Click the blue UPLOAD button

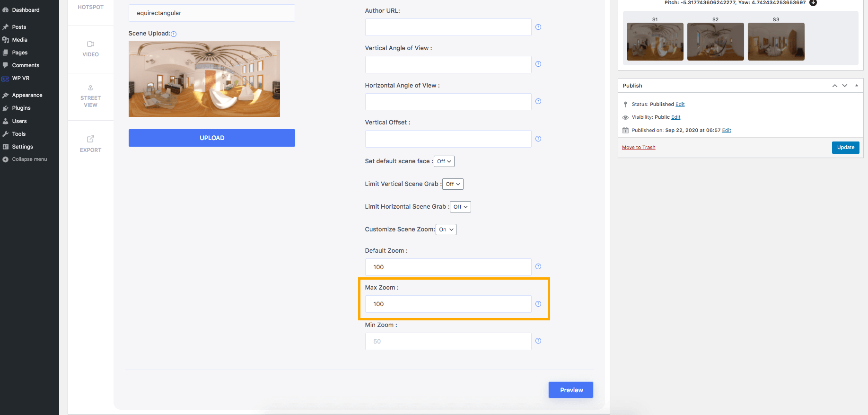[212, 138]
